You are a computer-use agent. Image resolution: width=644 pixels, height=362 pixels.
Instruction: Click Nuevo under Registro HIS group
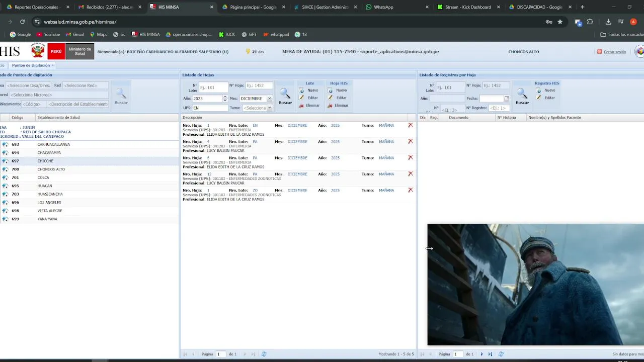click(546, 90)
